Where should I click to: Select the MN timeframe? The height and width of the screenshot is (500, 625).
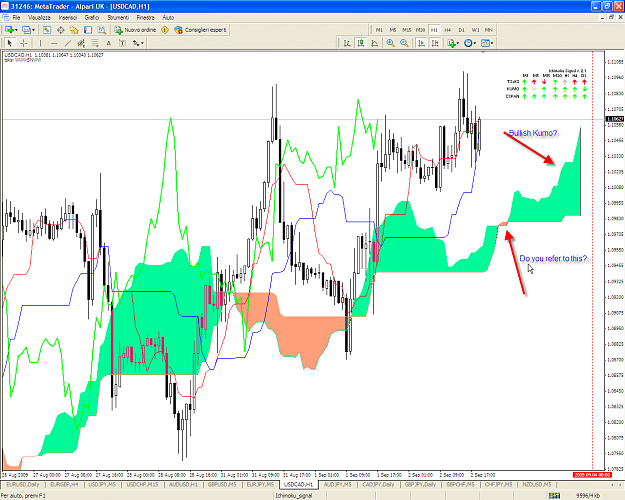pos(489,30)
